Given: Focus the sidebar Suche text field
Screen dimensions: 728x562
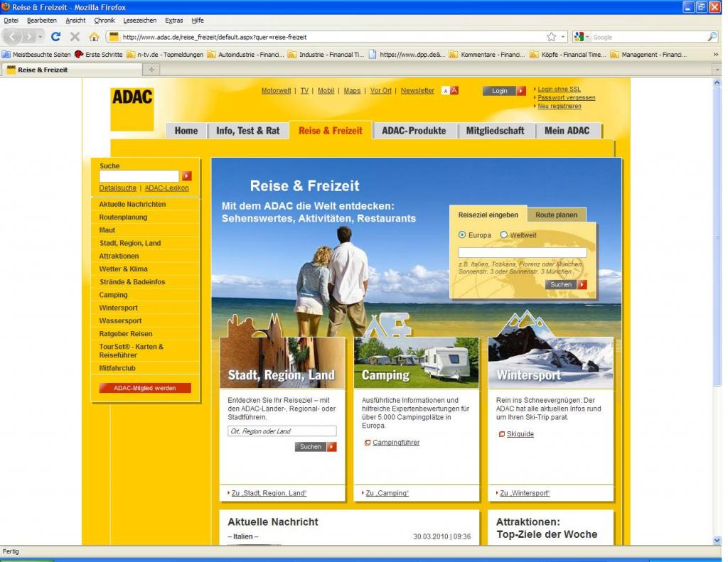Looking at the screenshot, I should 139,176.
